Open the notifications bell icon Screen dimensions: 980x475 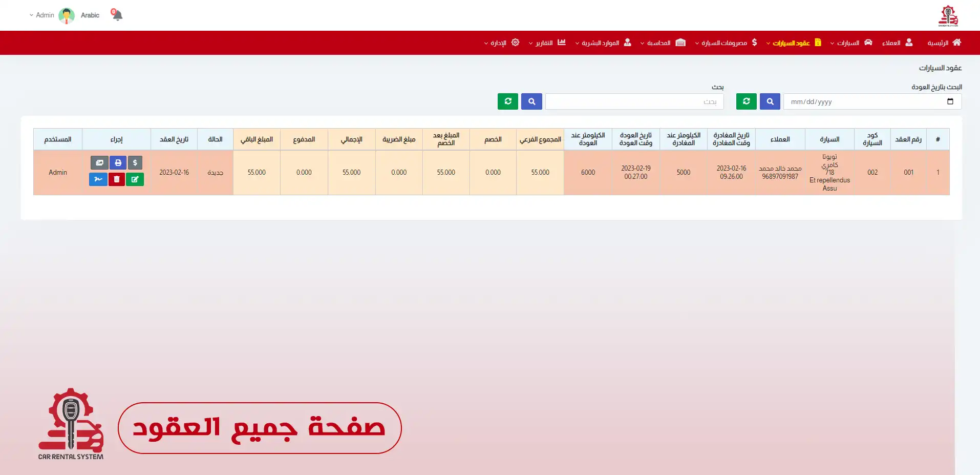117,15
